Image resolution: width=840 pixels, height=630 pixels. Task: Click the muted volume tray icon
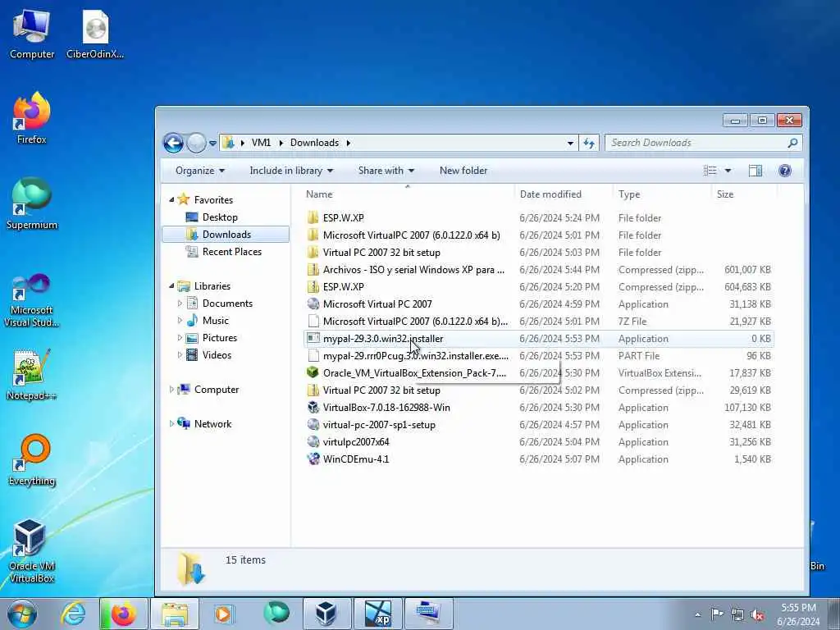pos(757,615)
